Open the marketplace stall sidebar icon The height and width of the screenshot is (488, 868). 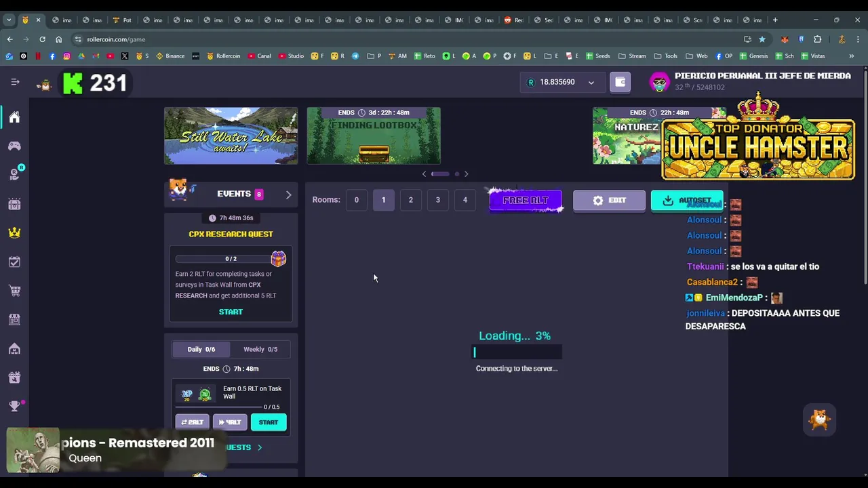click(14, 319)
